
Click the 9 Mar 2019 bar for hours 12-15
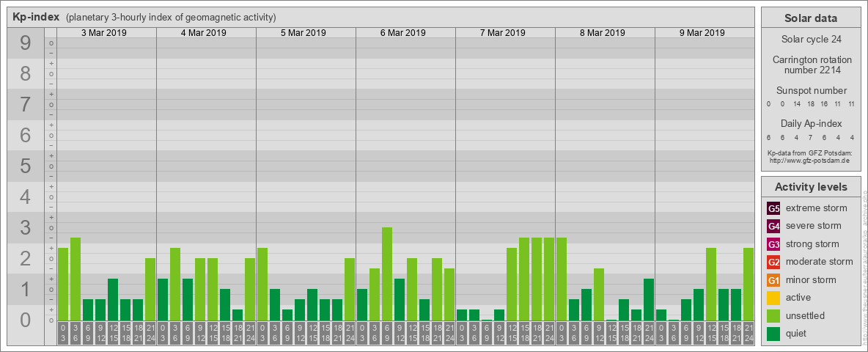pos(711,284)
